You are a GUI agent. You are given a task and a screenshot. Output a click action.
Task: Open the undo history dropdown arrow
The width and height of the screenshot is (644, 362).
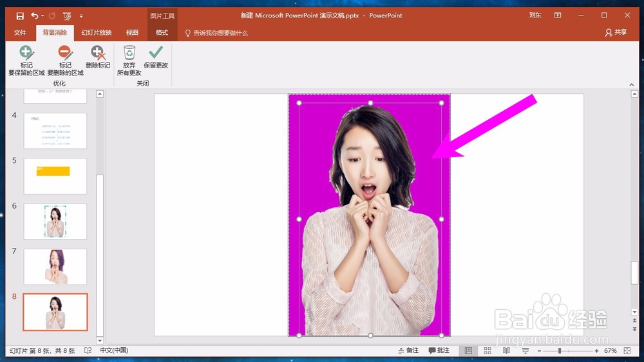tap(43, 16)
